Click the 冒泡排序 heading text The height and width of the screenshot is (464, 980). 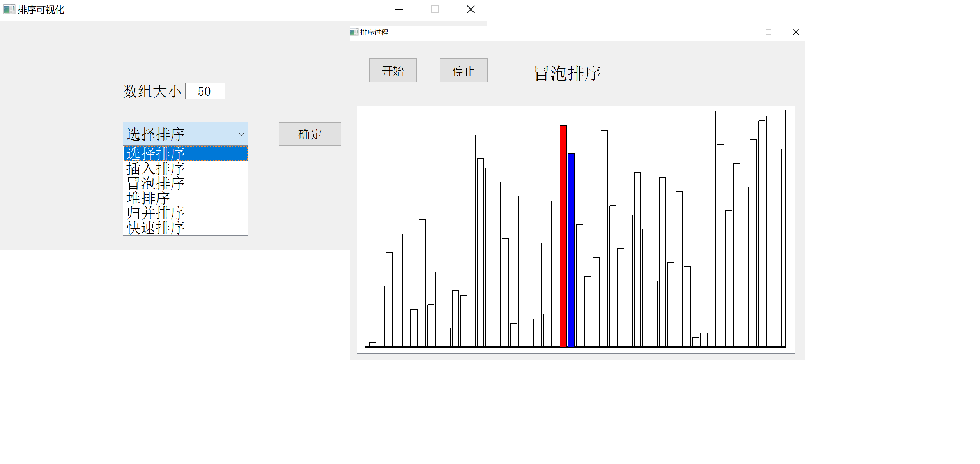click(x=567, y=73)
